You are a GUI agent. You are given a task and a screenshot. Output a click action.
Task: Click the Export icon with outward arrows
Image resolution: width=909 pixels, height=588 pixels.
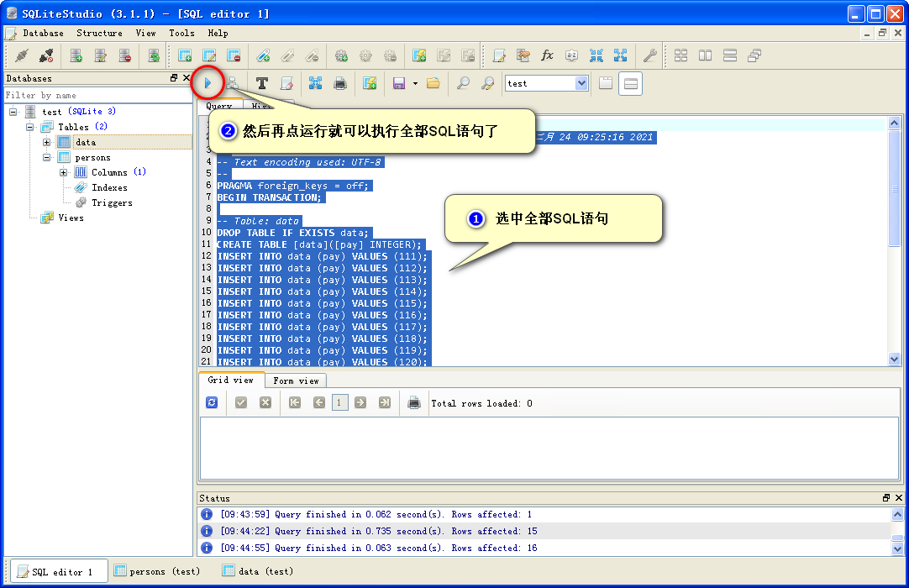coord(620,55)
